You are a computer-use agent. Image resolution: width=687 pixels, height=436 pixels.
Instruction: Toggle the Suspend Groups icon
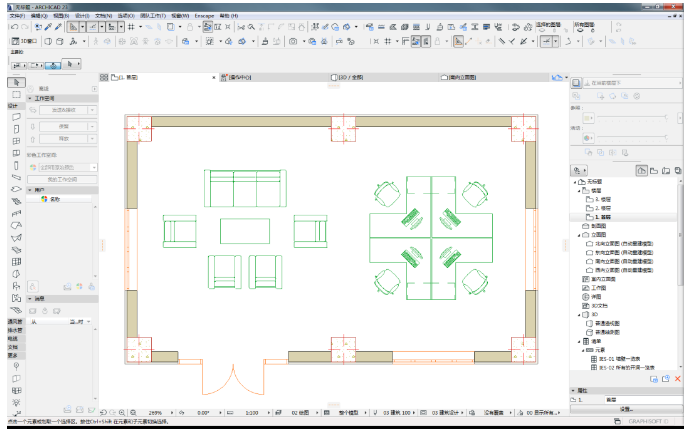[208, 27]
